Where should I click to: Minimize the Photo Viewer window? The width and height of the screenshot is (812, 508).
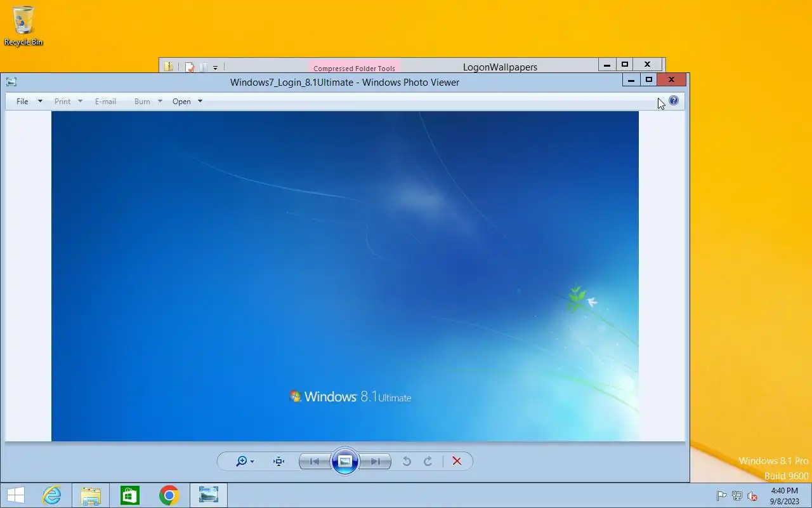pos(631,80)
